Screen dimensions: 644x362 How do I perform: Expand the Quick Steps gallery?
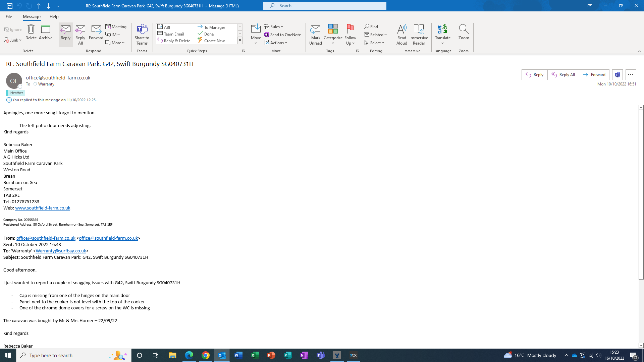pyautogui.click(x=240, y=41)
